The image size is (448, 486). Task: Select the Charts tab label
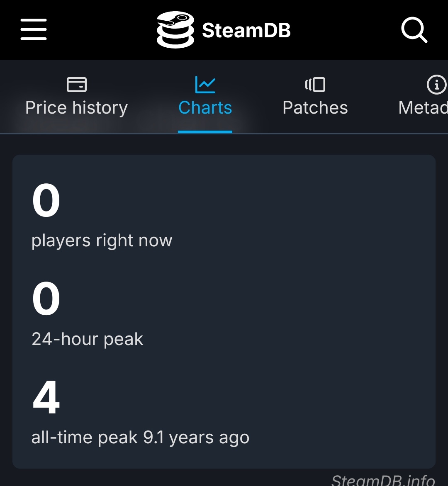(205, 108)
